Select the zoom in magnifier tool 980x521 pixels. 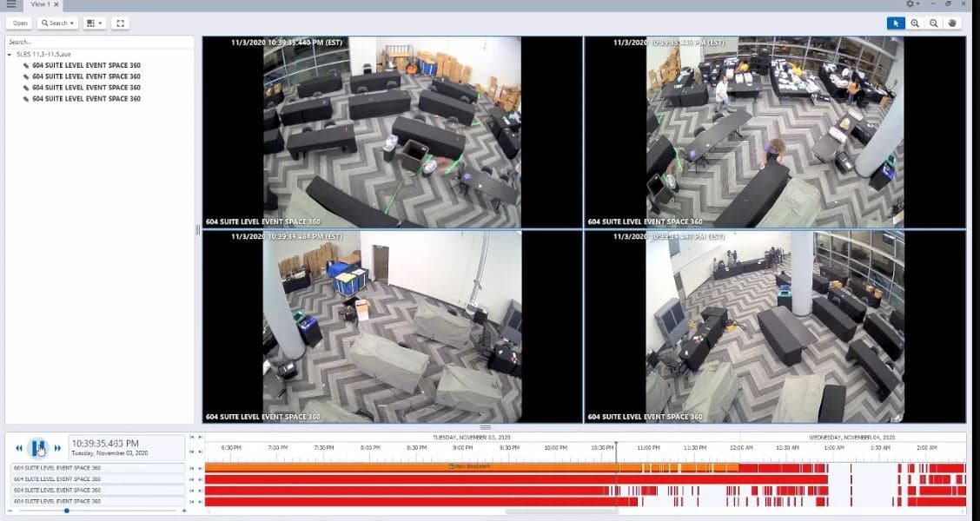tap(915, 23)
